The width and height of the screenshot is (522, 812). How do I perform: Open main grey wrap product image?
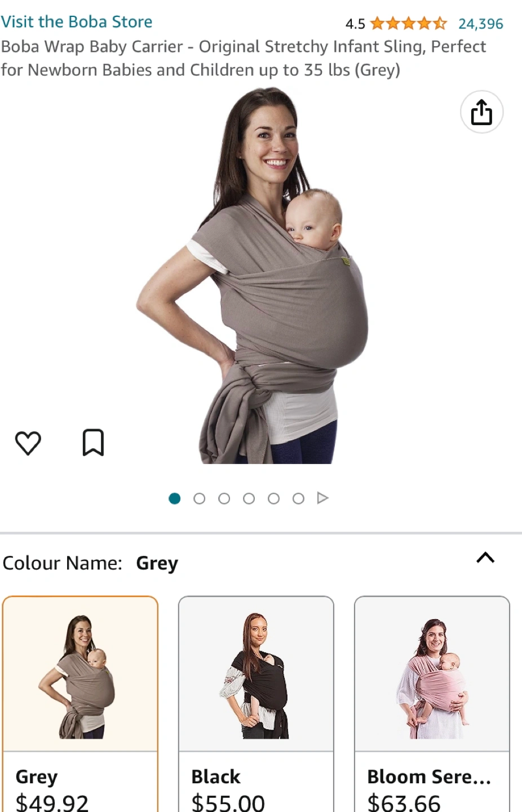tap(253, 276)
